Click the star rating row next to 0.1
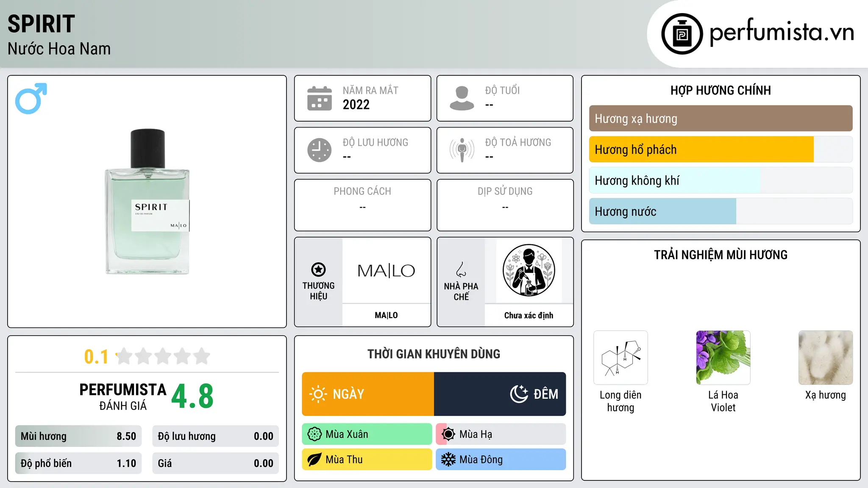Screen dimensions: 868x488 click(x=163, y=356)
